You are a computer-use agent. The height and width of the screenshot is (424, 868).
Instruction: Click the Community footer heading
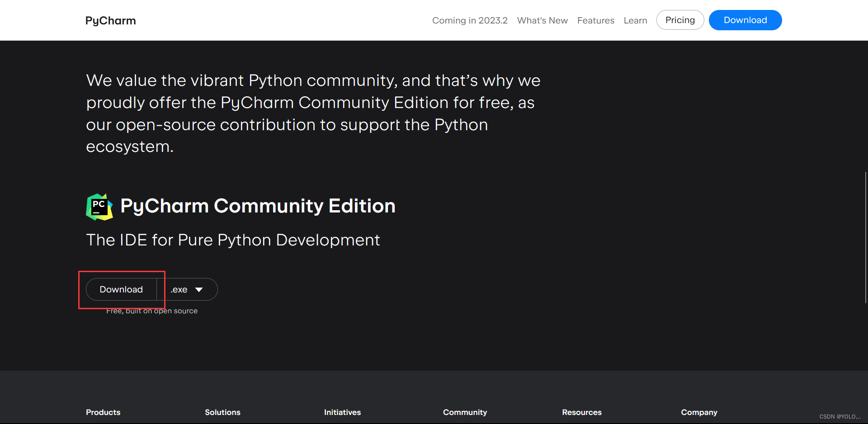tap(465, 412)
